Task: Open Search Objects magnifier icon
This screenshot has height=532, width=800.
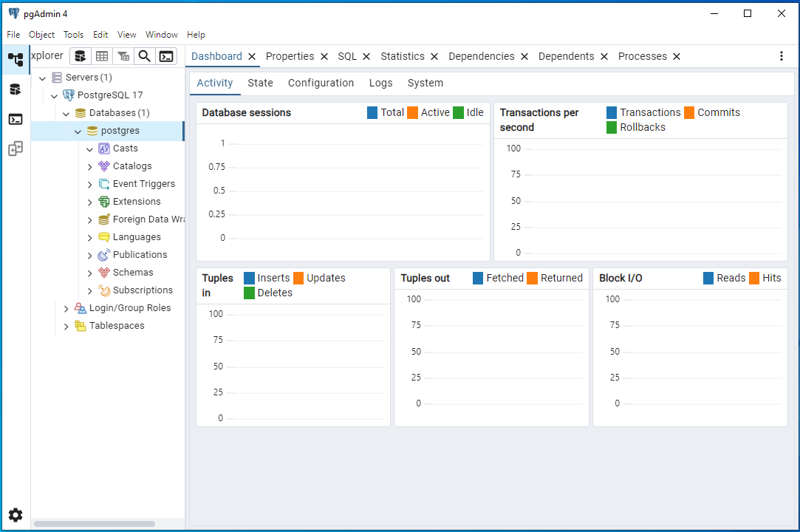Action: coord(145,56)
